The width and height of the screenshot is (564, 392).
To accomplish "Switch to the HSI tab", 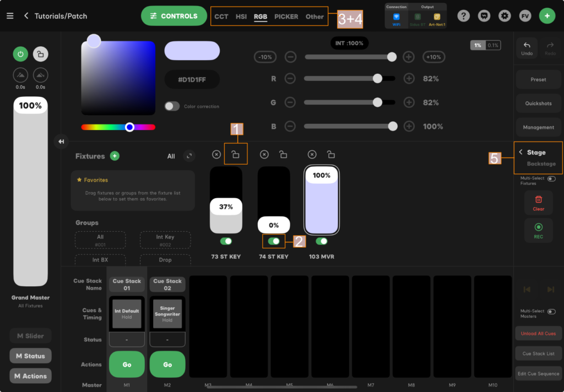I will point(241,17).
